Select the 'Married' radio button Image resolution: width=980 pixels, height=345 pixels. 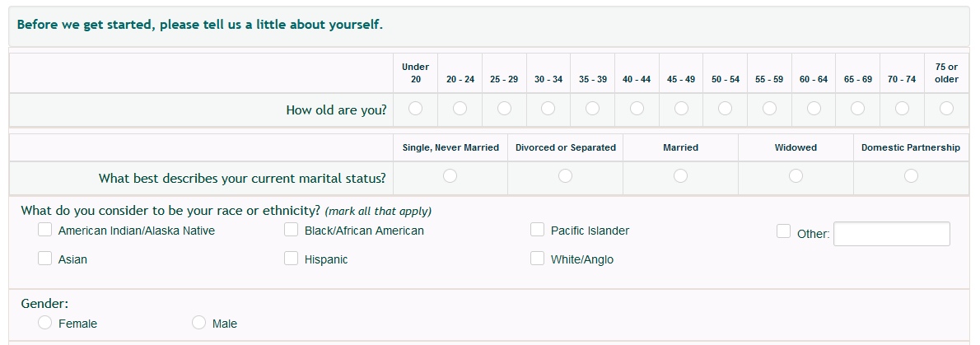coord(680,175)
